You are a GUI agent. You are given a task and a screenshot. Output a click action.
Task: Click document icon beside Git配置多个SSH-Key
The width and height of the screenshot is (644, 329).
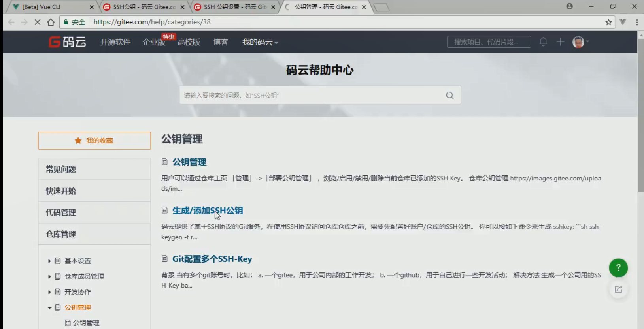(164, 258)
